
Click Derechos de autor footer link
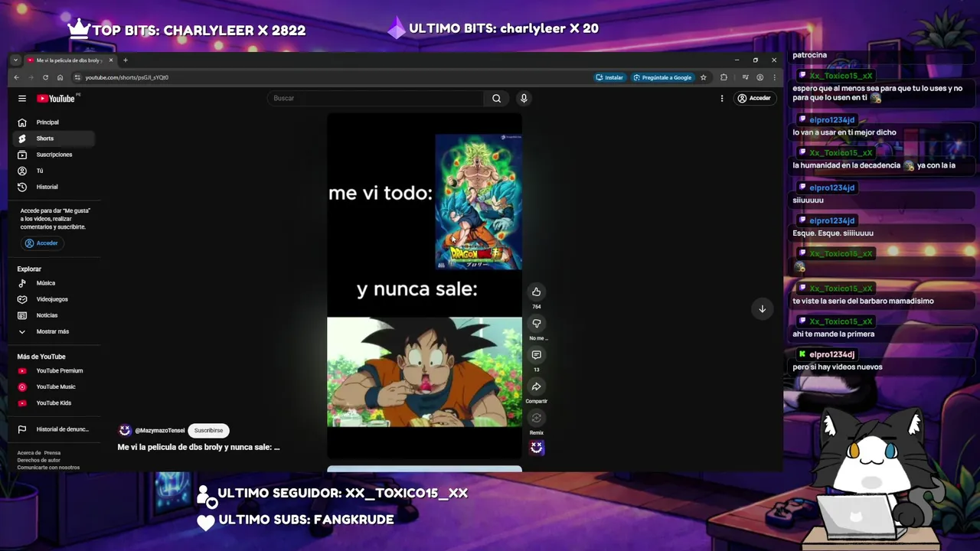tap(38, 460)
